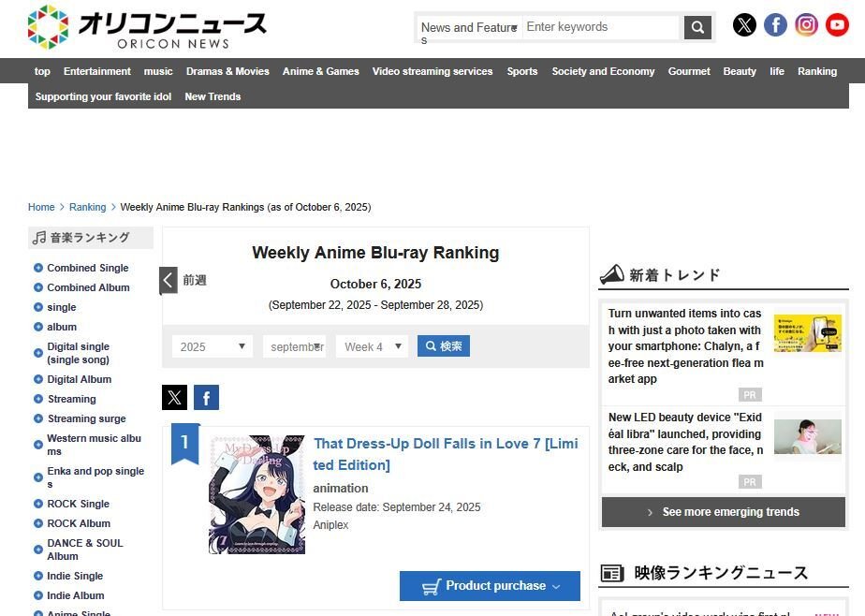This screenshot has width=865, height=616.
Task: Open the Sports menu item
Action: tap(522, 71)
